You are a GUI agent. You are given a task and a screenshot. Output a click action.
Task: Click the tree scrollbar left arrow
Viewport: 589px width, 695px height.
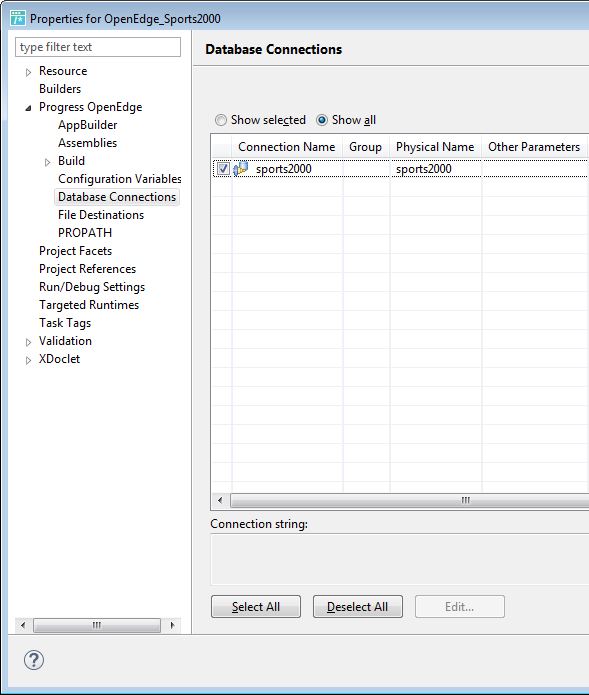pyautogui.click(x=23, y=625)
